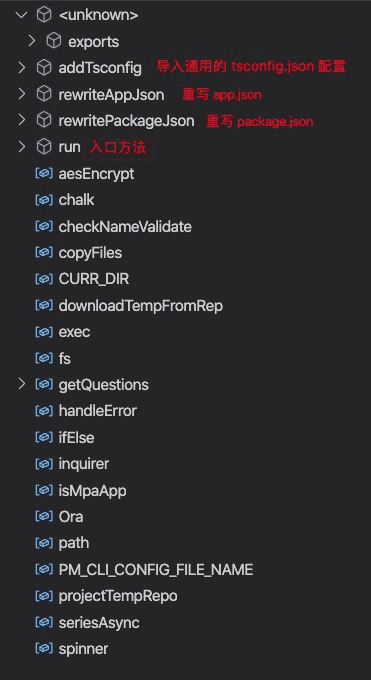Expand the getQuestions symbol chevron
Viewport: 371px width, 680px height.
point(22,384)
